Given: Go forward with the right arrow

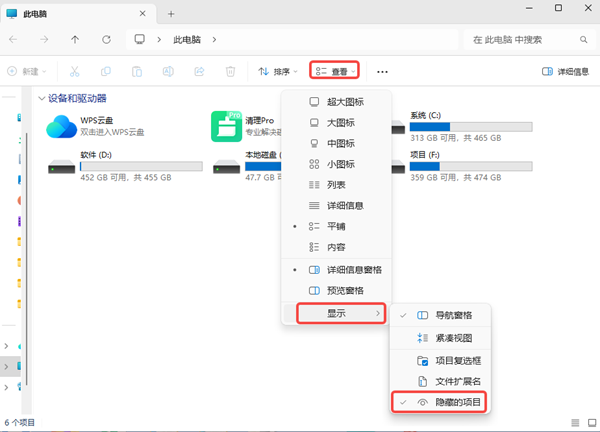Looking at the screenshot, I should 44,39.
